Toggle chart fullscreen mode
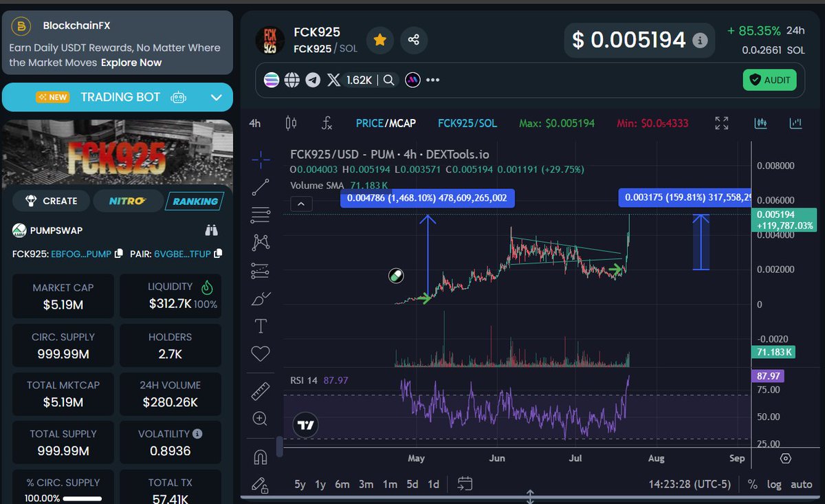This screenshot has width=825, height=504. (722, 123)
